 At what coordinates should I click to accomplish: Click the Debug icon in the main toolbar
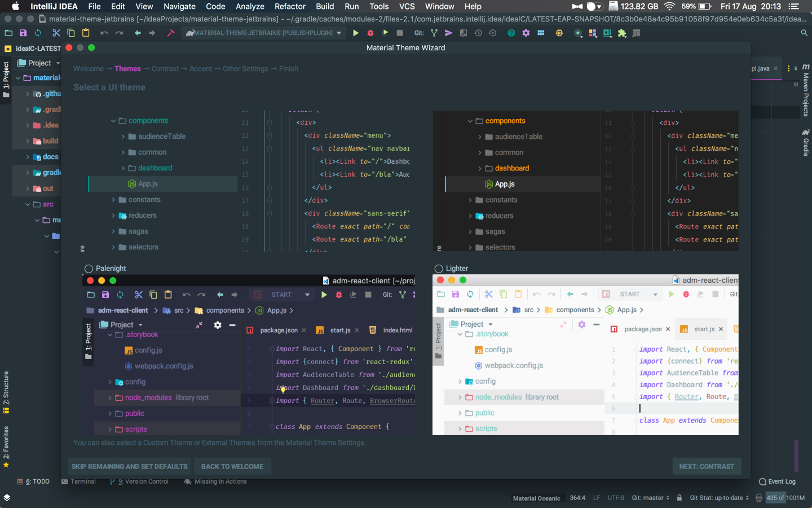369,33
